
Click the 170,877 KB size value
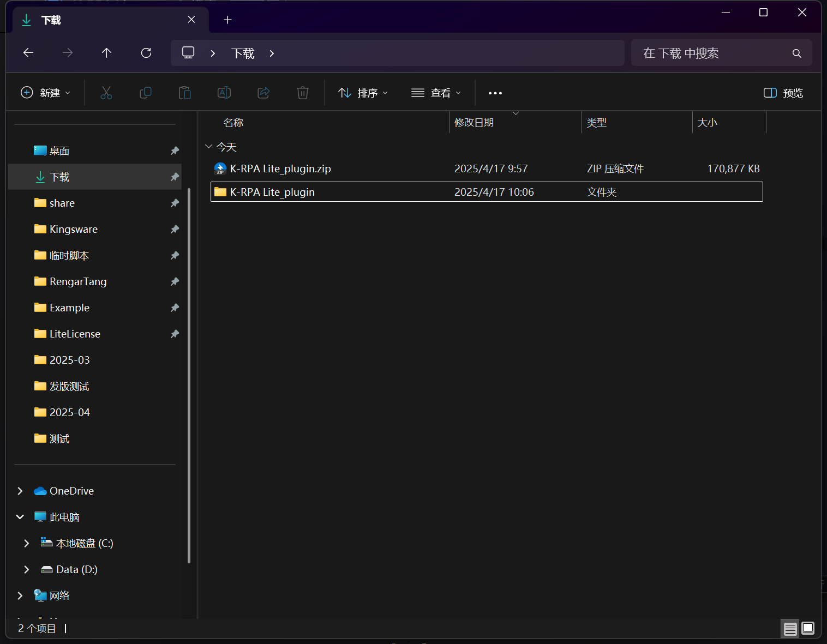[733, 169]
